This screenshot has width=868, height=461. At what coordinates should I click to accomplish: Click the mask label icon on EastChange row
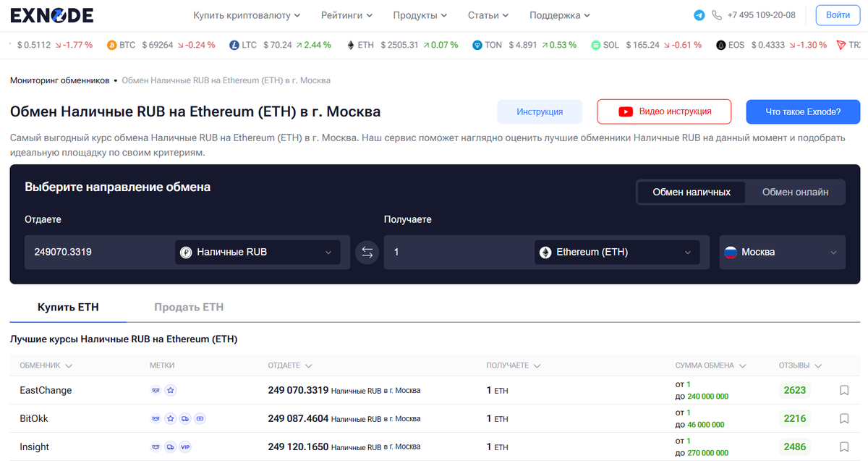coord(156,390)
